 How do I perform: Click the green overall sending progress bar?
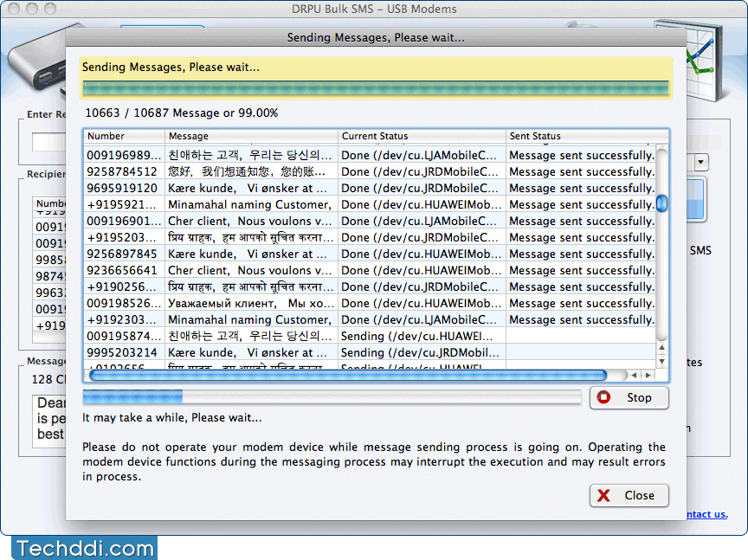[376, 88]
